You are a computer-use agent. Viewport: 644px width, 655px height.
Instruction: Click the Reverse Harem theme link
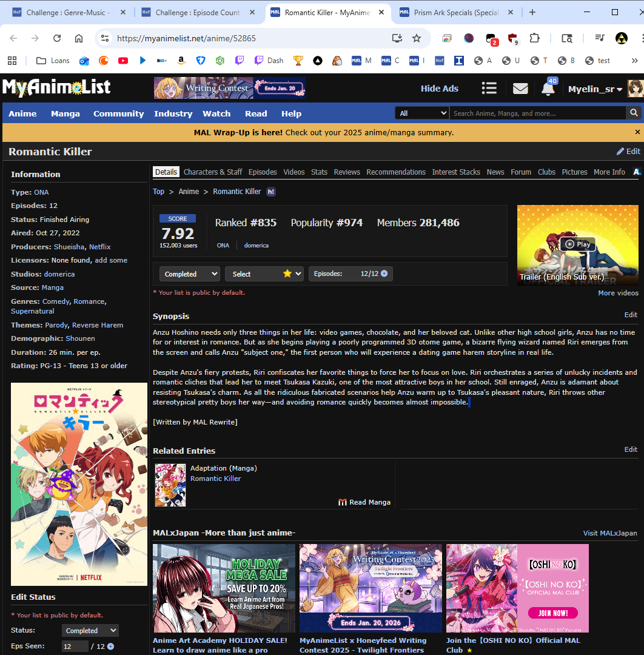(x=98, y=325)
